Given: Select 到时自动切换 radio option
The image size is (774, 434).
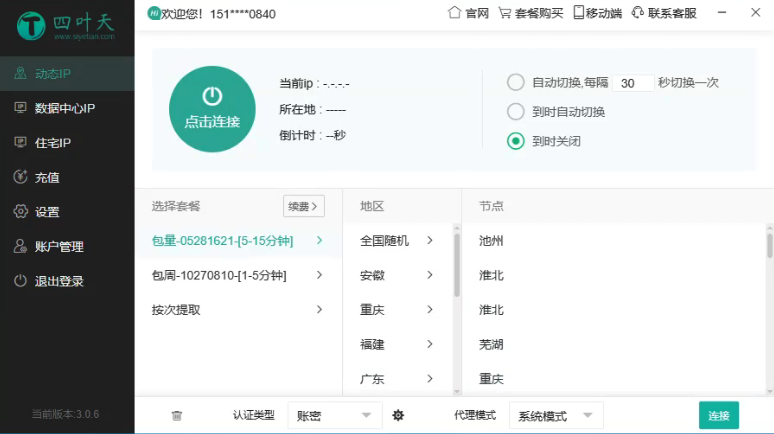Looking at the screenshot, I should coord(516,112).
